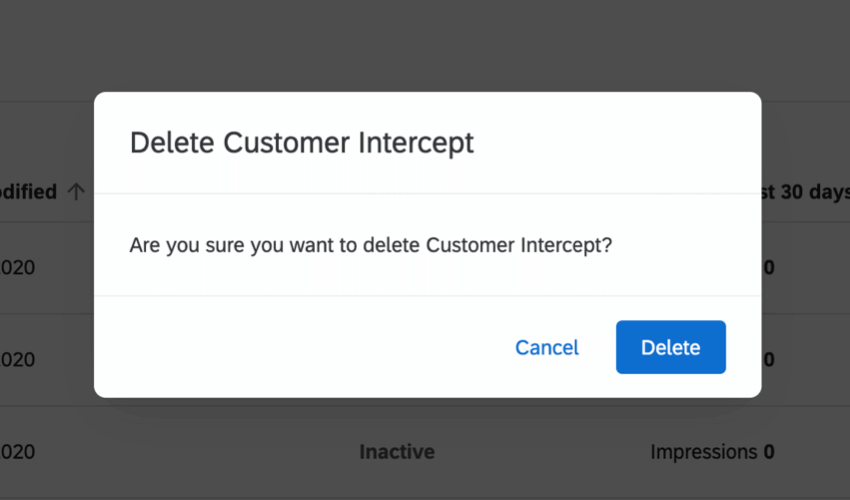Click the blank dialog header right of title
850x500 pixels.
coord(620,143)
